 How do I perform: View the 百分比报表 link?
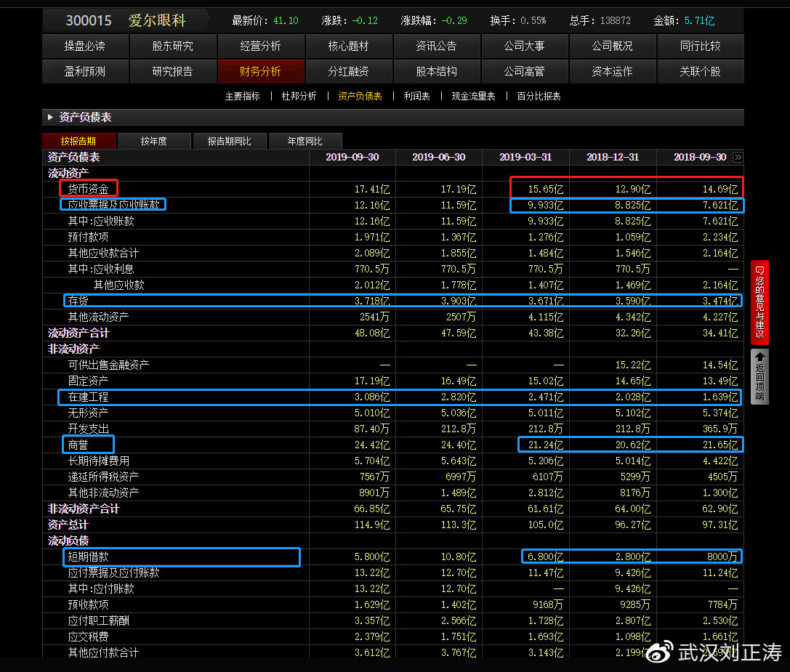pyautogui.click(x=539, y=96)
